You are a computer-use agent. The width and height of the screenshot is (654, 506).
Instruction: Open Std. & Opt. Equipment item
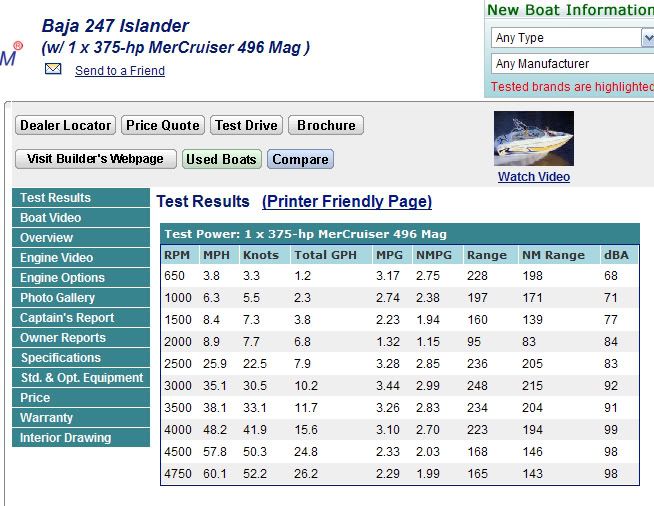(x=81, y=378)
